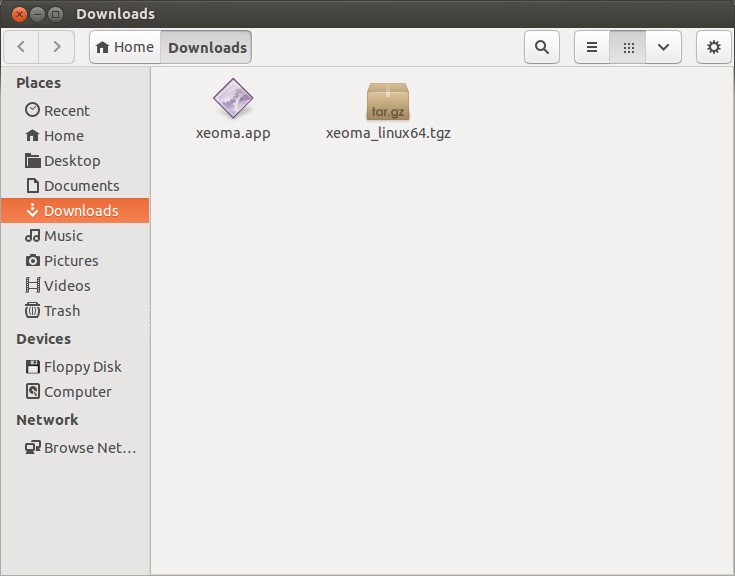Switch to list view

592,47
